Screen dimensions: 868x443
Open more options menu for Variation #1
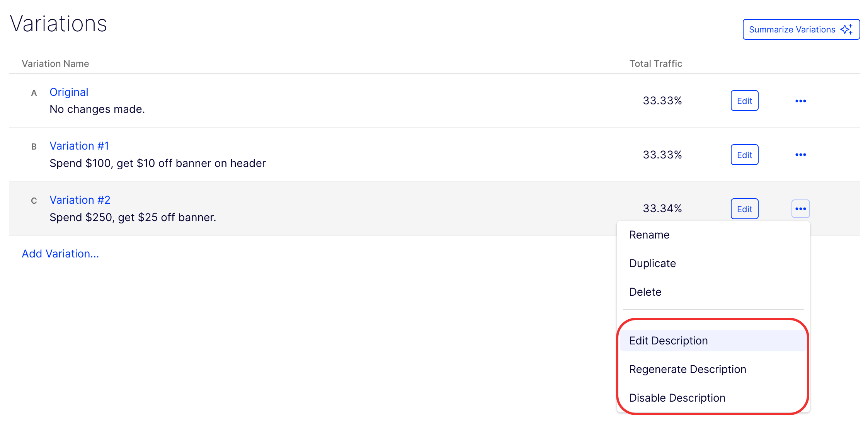point(800,155)
